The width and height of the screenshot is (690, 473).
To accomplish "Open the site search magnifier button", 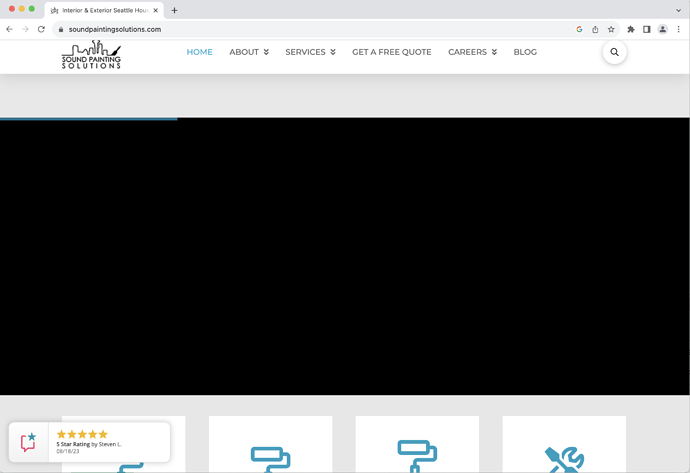I will coord(614,52).
